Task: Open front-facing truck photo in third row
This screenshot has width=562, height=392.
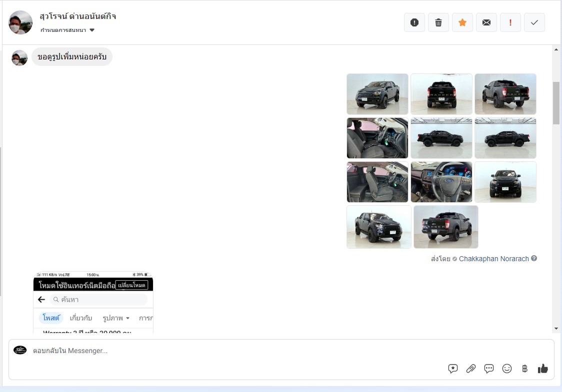Action: [505, 182]
